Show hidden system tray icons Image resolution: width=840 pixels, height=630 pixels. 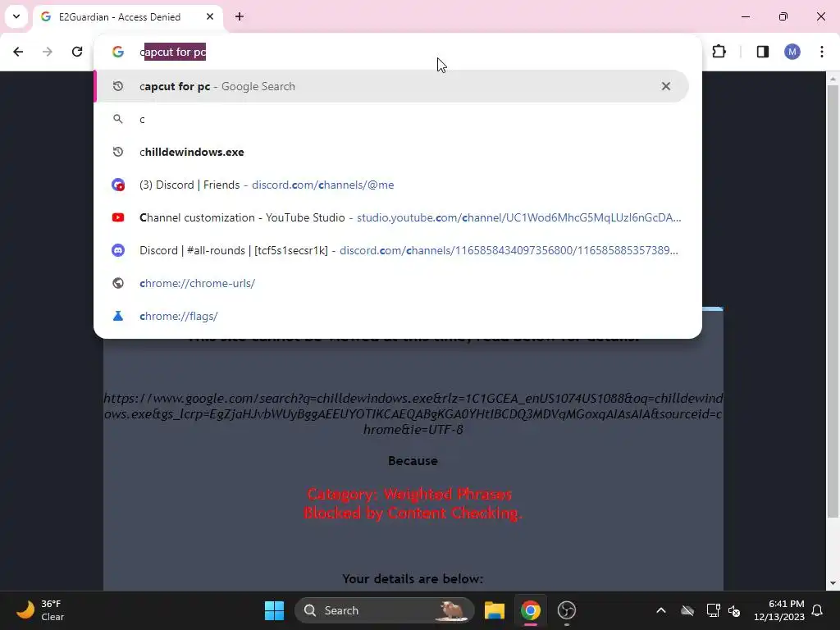pos(661,610)
